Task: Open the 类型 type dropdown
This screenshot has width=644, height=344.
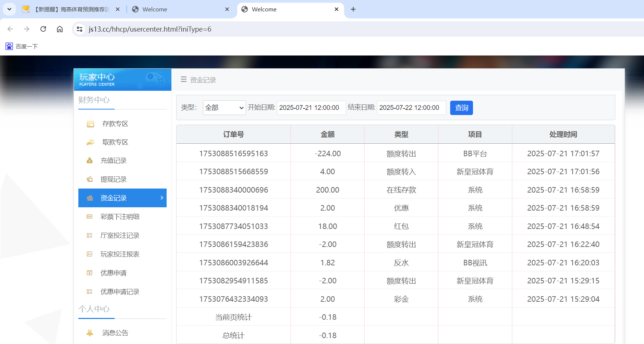Action: click(224, 107)
